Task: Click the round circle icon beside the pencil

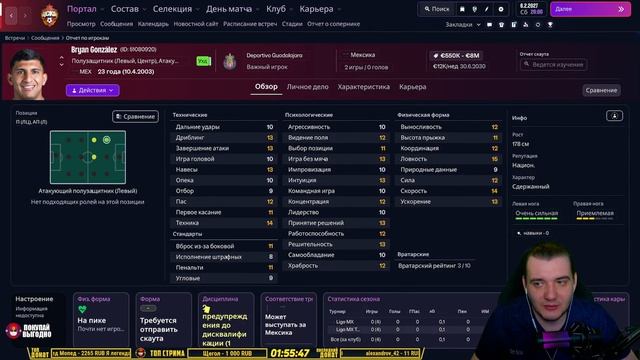Action: 501,9
